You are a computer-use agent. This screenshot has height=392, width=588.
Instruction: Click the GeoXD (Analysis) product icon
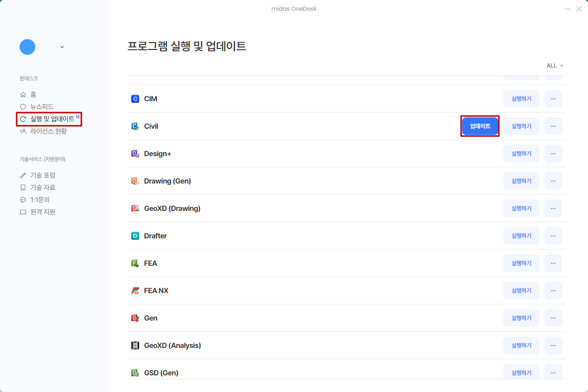pos(135,346)
